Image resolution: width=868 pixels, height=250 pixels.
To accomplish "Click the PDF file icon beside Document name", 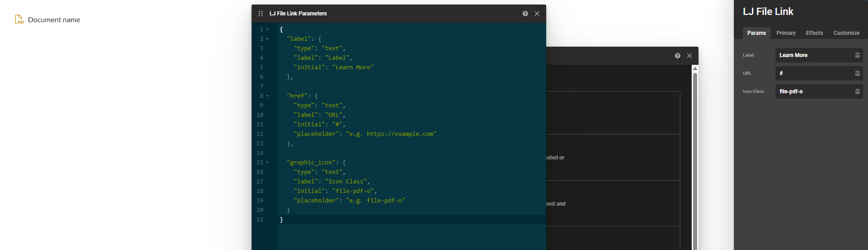I will click(x=19, y=19).
